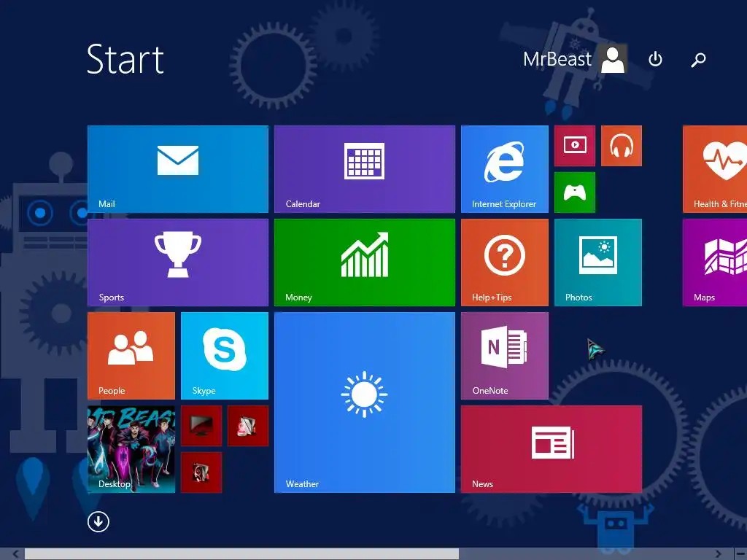Open the Calendar tile
This screenshot has height=560, width=747.
pyautogui.click(x=365, y=169)
